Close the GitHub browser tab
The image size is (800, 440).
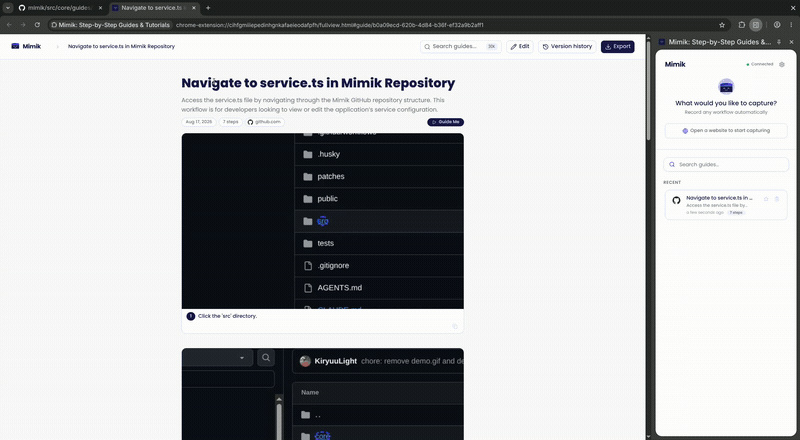pyautogui.click(x=100, y=8)
